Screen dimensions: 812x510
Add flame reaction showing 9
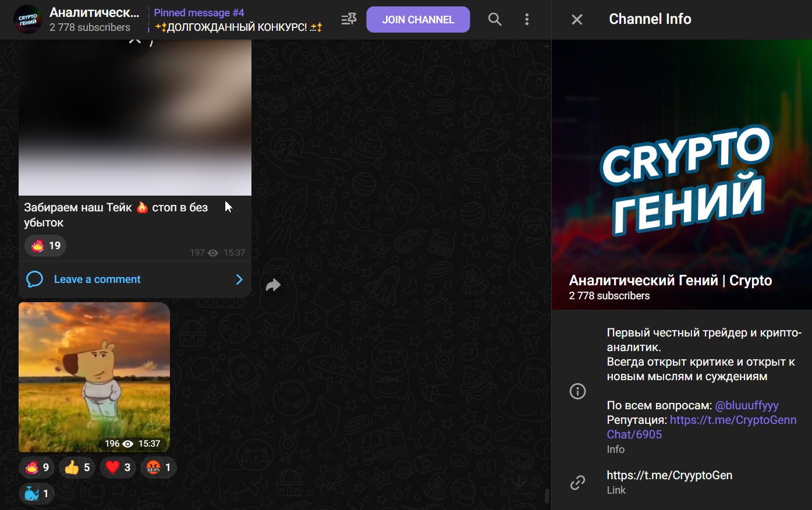coord(37,467)
